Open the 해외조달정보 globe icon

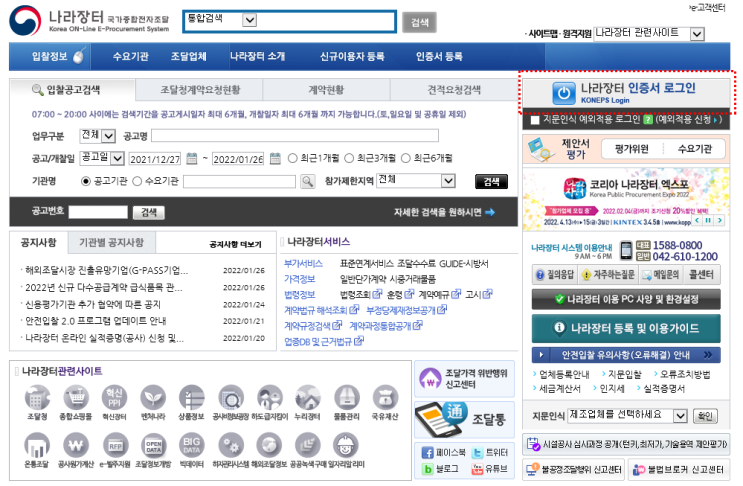coord(269,445)
